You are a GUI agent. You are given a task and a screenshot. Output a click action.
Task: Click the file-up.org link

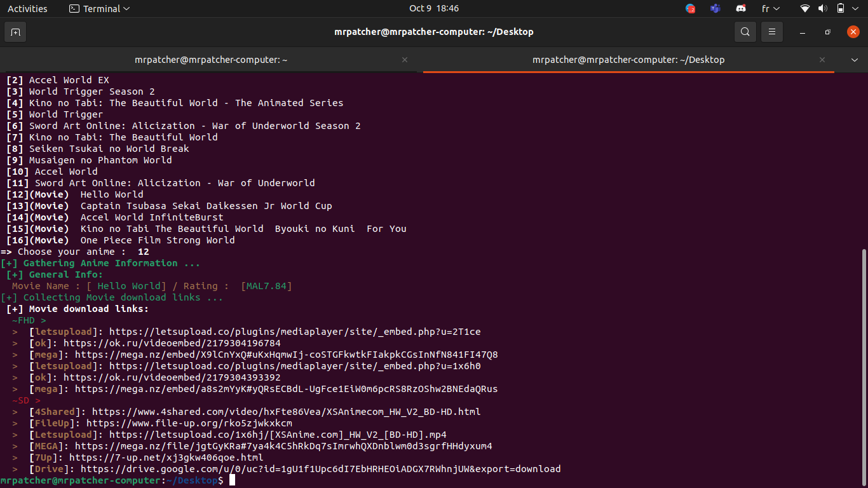[189, 423]
